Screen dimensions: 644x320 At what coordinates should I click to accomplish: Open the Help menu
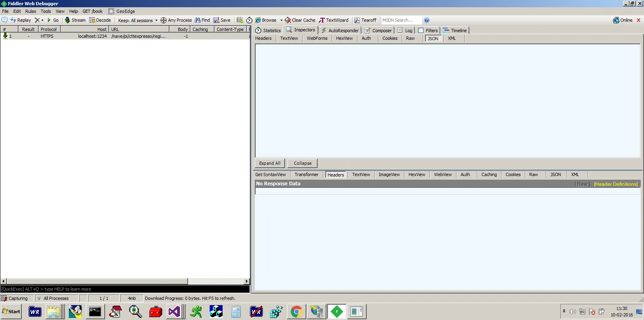tap(74, 11)
